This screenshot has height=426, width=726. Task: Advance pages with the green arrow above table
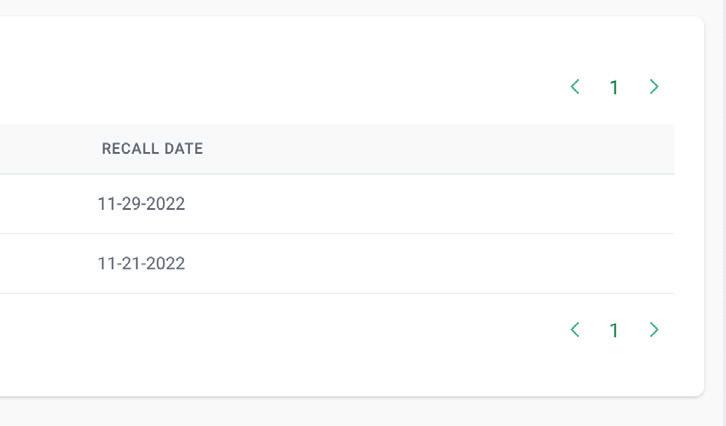coord(654,87)
